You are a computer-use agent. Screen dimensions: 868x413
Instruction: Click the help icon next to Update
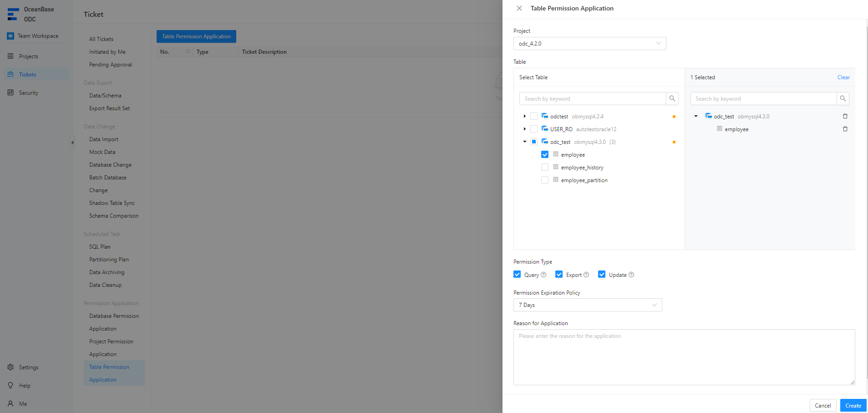click(631, 275)
